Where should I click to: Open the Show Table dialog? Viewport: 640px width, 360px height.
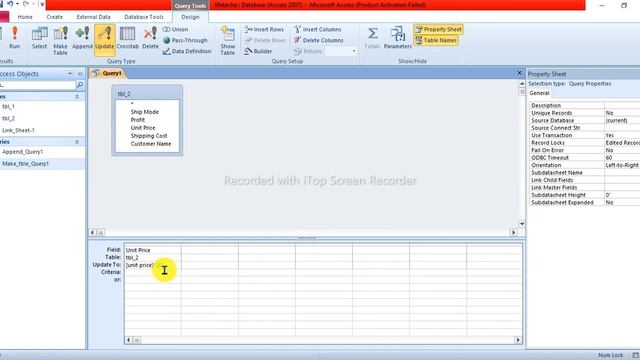(x=227, y=40)
